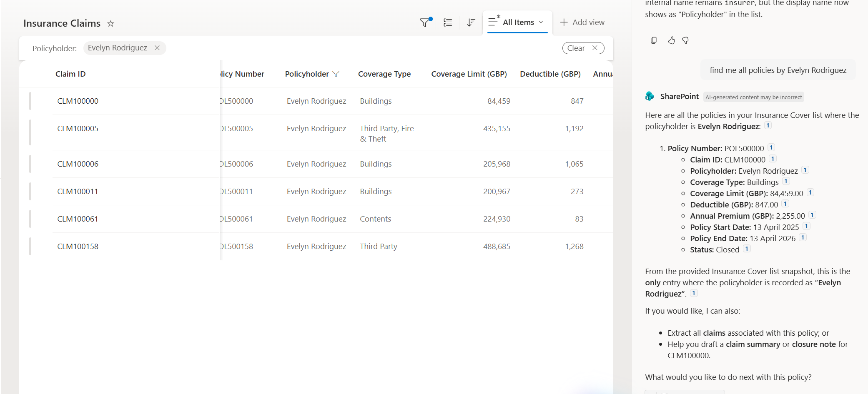Favorite the Insurance Claims list star
The image size is (868, 394).
110,24
